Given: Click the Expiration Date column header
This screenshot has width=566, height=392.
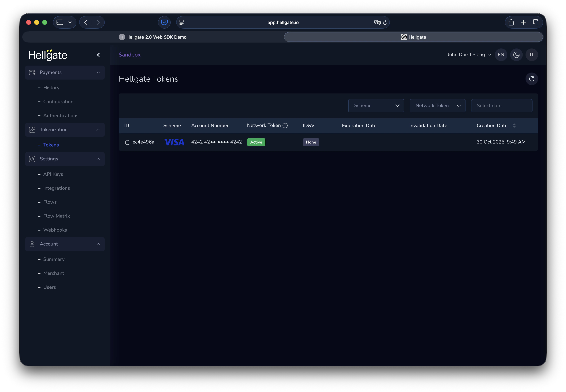Looking at the screenshot, I should click(x=359, y=126).
